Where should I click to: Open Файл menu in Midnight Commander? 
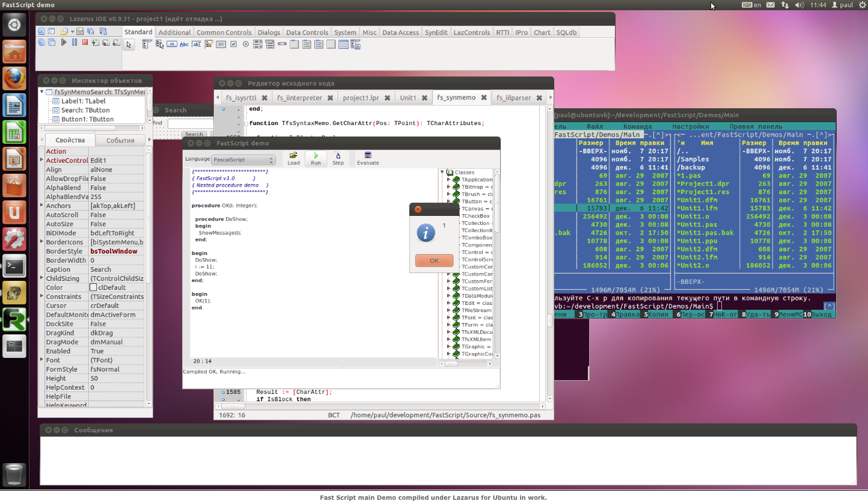[x=595, y=127]
